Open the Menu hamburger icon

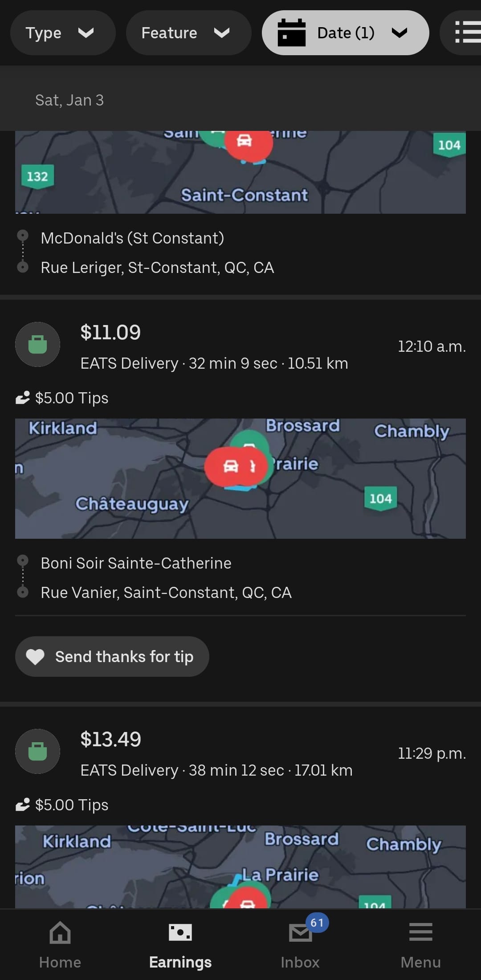click(421, 932)
